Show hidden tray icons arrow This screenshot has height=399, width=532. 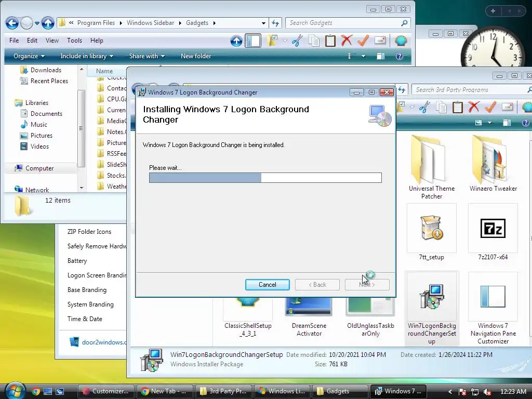click(x=450, y=392)
